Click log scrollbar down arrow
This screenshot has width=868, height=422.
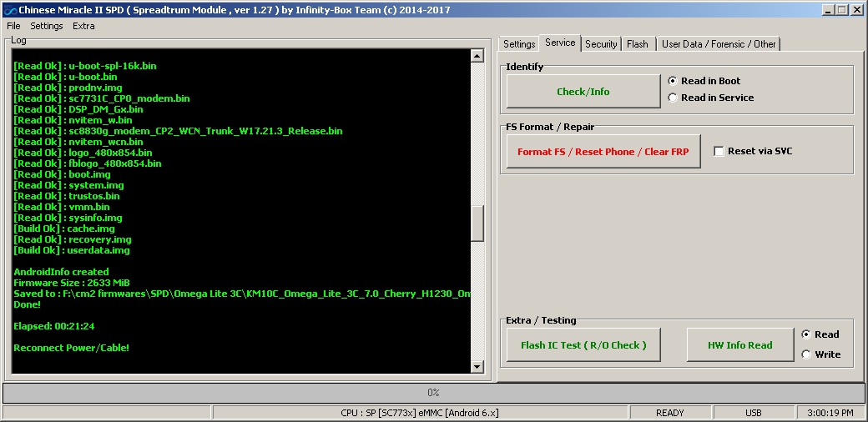[x=477, y=366]
